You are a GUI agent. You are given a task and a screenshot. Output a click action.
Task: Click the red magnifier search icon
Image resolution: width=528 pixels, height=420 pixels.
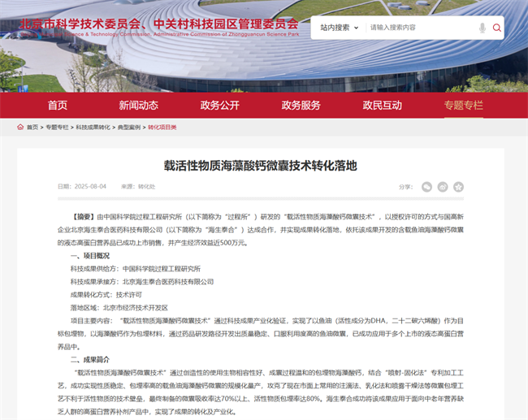pos(496,28)
